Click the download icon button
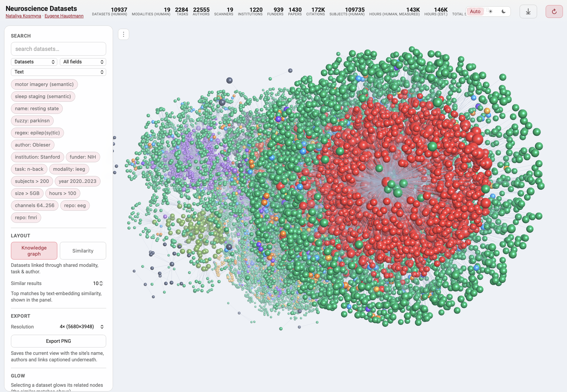Screen dimensions: 567x392 click(x=528, y=12)
